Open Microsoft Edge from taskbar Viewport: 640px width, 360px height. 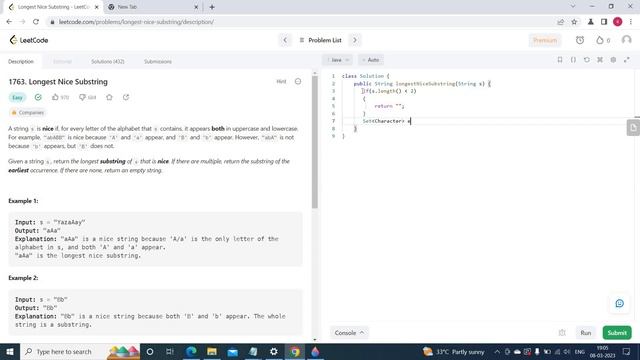tap(191, 351)
